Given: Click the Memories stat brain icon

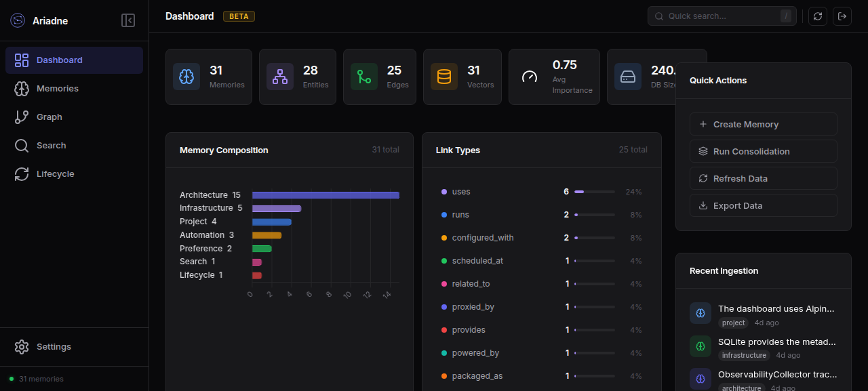Looking at the screenshot, I should tap(186, 77).
